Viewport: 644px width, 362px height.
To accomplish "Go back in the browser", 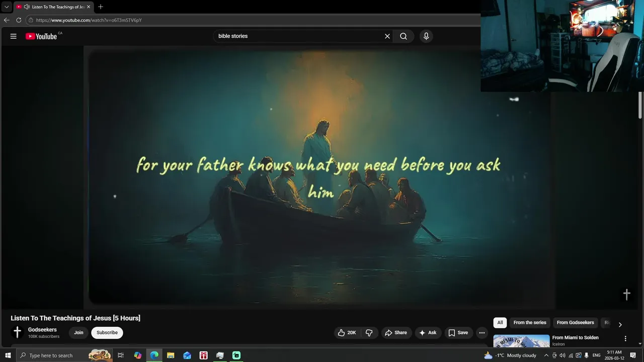I will pos(7,20).
